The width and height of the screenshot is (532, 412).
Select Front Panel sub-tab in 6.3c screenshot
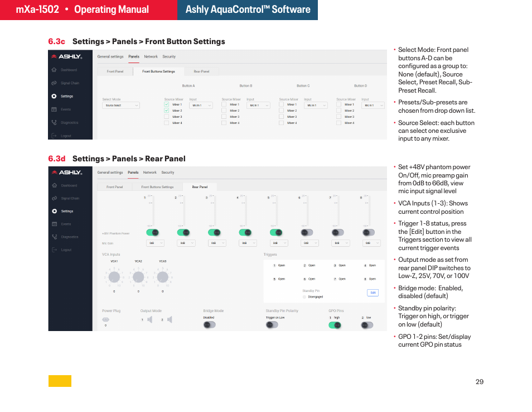(115, 71)
